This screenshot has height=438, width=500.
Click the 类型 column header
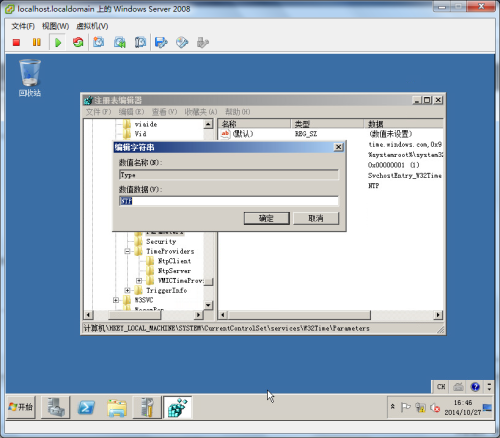click(x=327, y=124)
